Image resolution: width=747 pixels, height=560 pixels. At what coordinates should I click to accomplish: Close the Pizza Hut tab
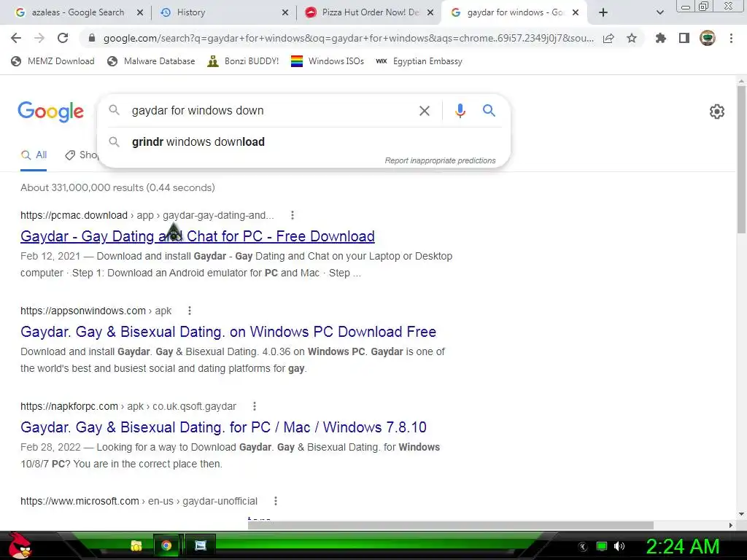(x=430, y=13)
